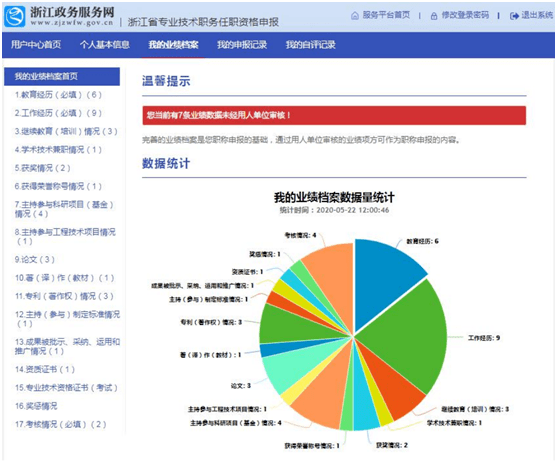This screenshot has height=471, width=557.
Task: Click the red unreviewed-data warning banner
Action: pyautogui.click(x=334, y=115)
